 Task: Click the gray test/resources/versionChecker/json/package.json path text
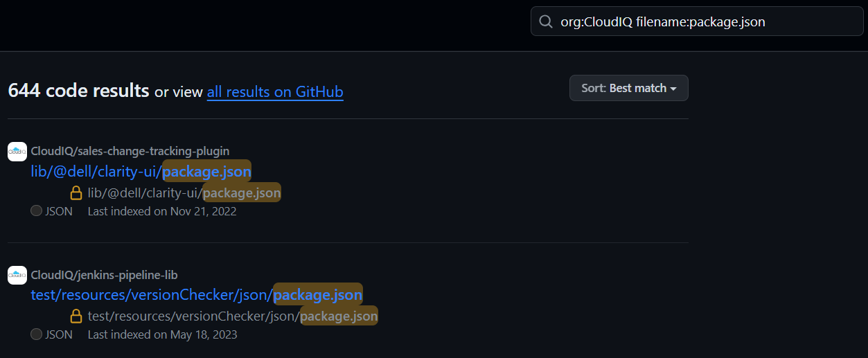point(233,316)
